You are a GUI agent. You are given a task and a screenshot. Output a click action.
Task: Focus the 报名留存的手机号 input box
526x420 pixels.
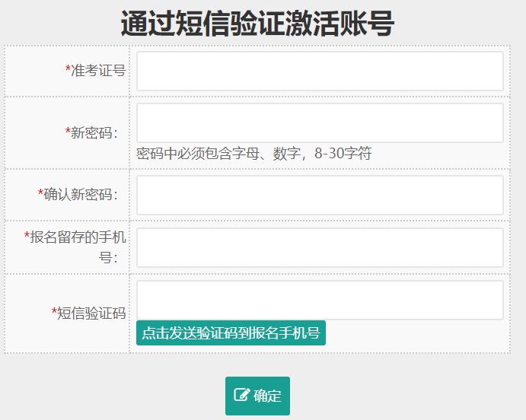tap(320, 247)
